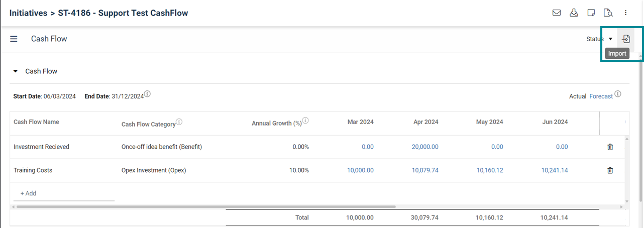
Task: Click the envelope email icon
Action: 557,13
